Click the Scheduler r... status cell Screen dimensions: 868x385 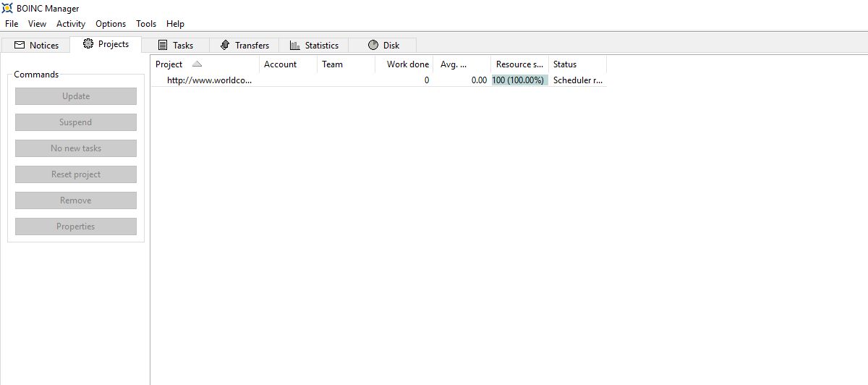tap(578, 80)
